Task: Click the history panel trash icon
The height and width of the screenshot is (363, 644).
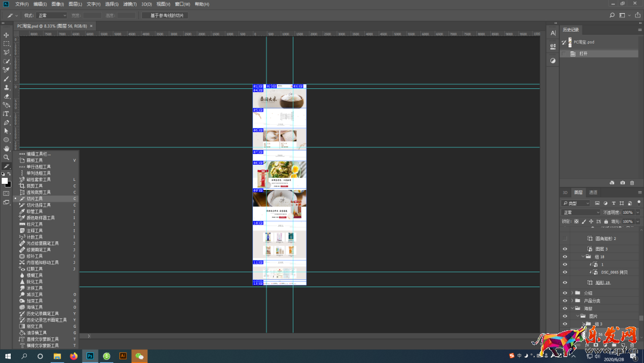Action: pyautogui.click(x=632, y=183)
